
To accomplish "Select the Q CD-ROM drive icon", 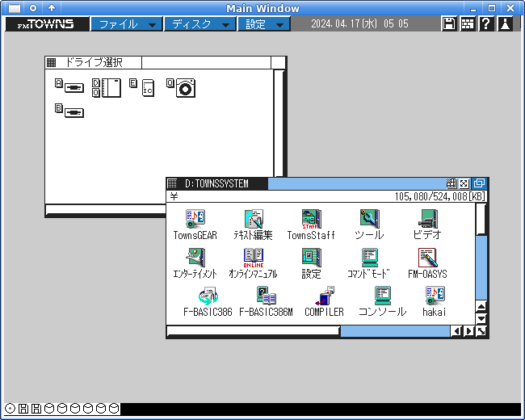I will (x=181, y=88).
